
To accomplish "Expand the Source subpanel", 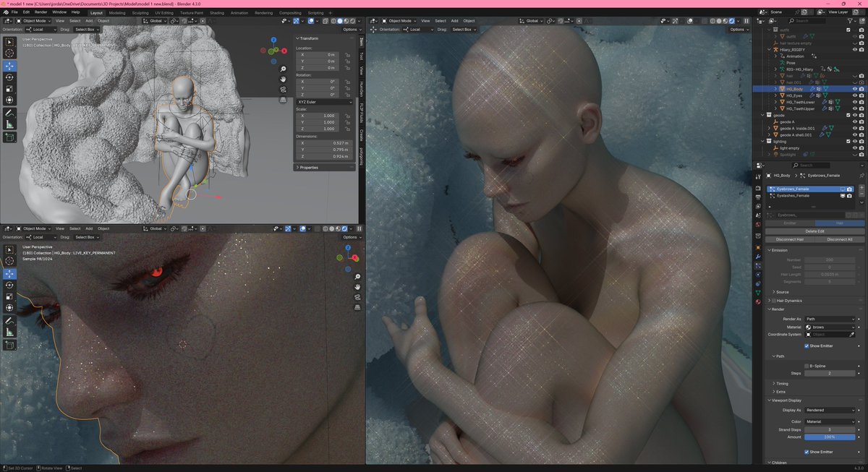I will [781, 292].
